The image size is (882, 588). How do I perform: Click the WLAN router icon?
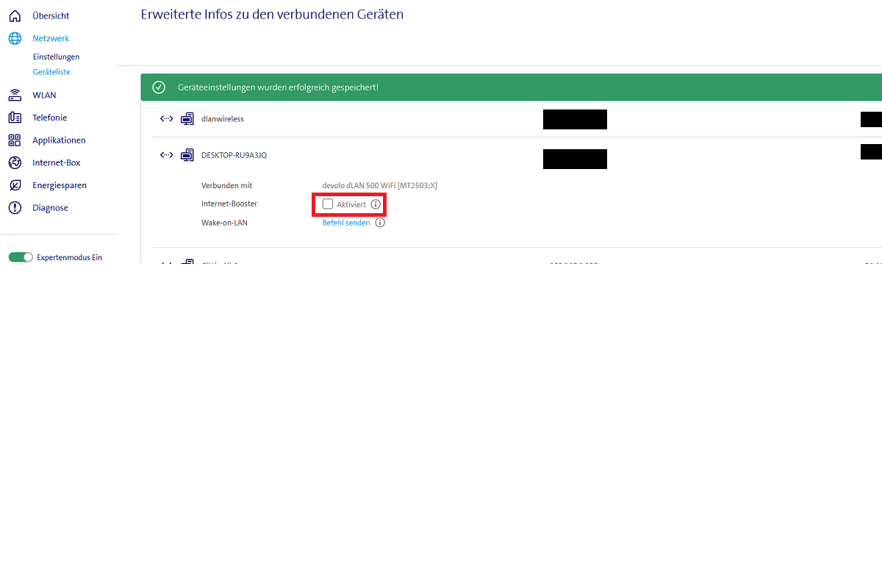[x=15, y=95]
